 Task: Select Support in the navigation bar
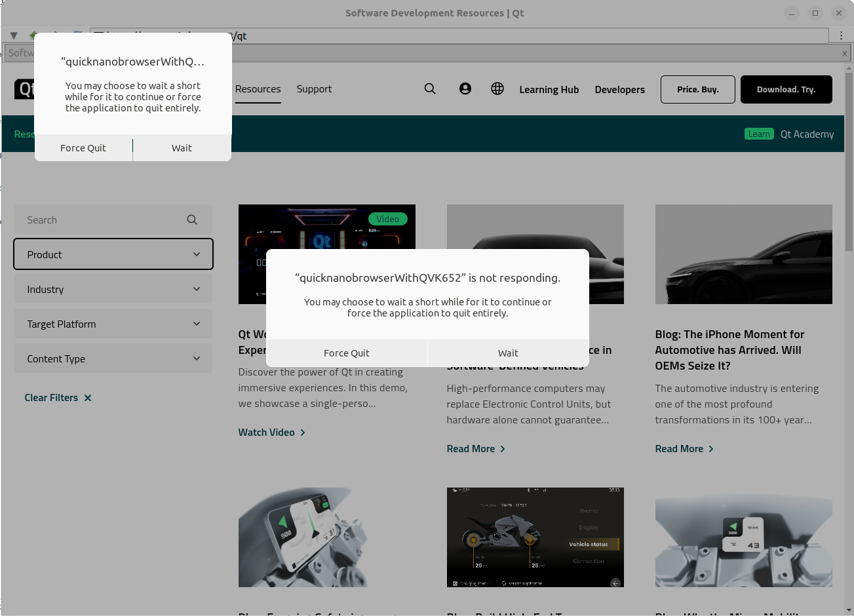(314, 89)
